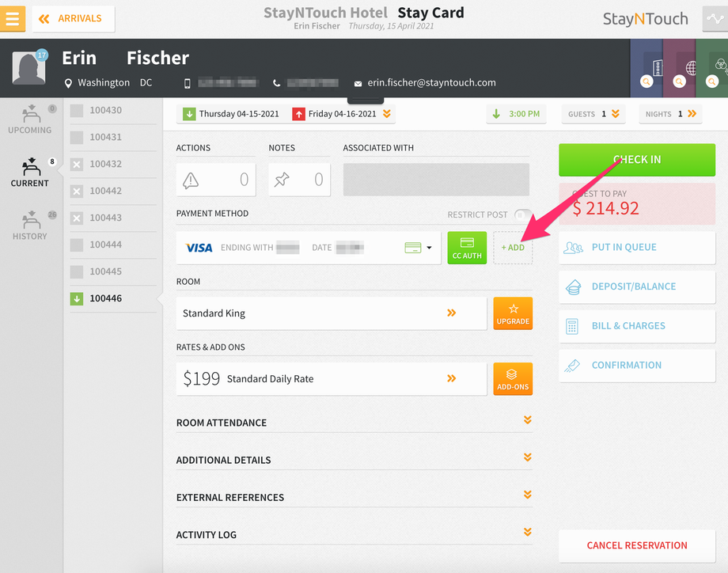The height and width of the screenshot is (573, 728).
Task: Open Deposit/Balance screen
Action: [637, 287]
